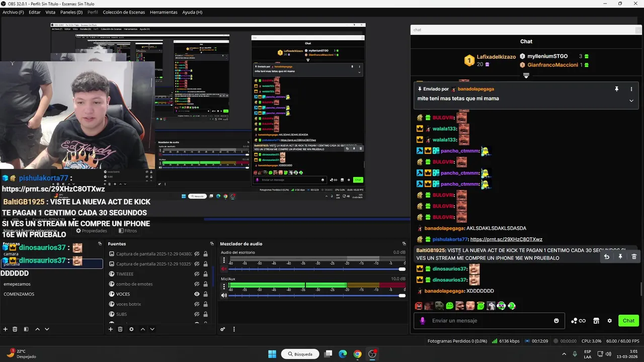
Task: Open Lafixadelkizazo leaderboard profile
Action: 496,57
